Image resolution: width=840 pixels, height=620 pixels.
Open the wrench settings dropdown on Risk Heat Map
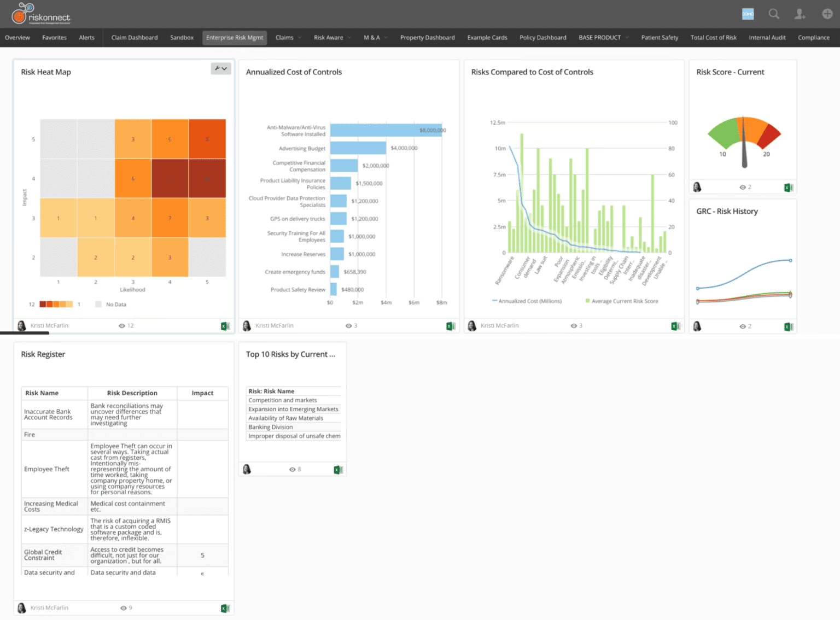coord(220,68)
